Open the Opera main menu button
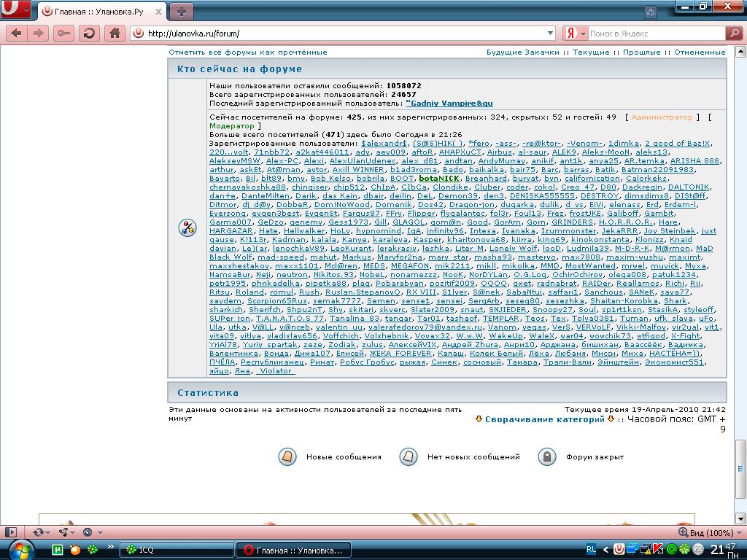 15,10
